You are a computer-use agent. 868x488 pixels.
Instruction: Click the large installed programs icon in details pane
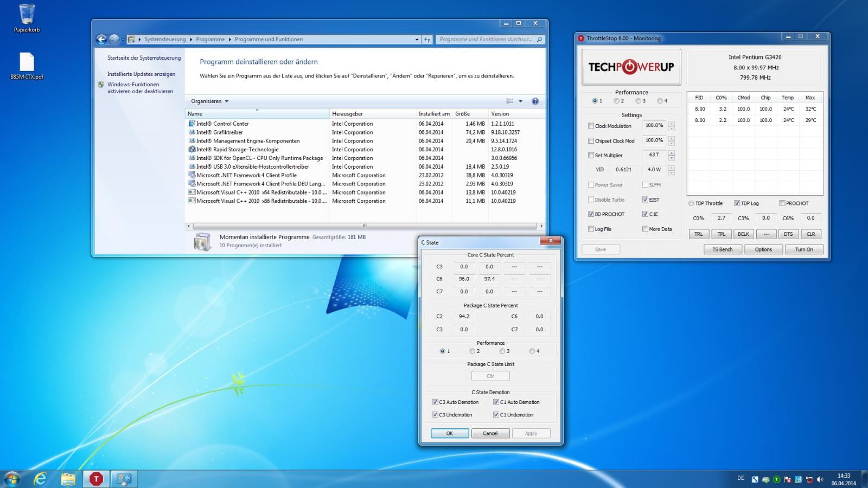coord(202,241)
